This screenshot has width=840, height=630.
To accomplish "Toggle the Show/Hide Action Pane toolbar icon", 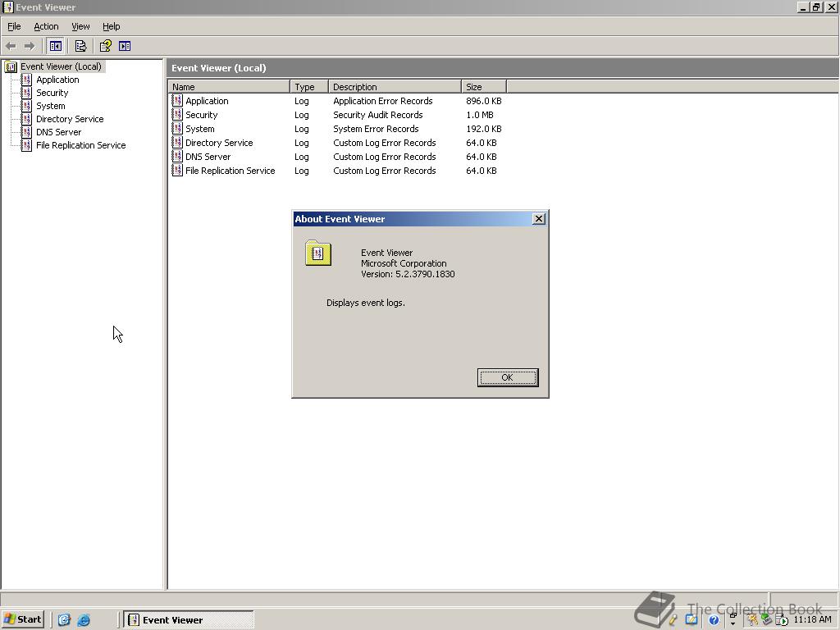I will [125, 46].
